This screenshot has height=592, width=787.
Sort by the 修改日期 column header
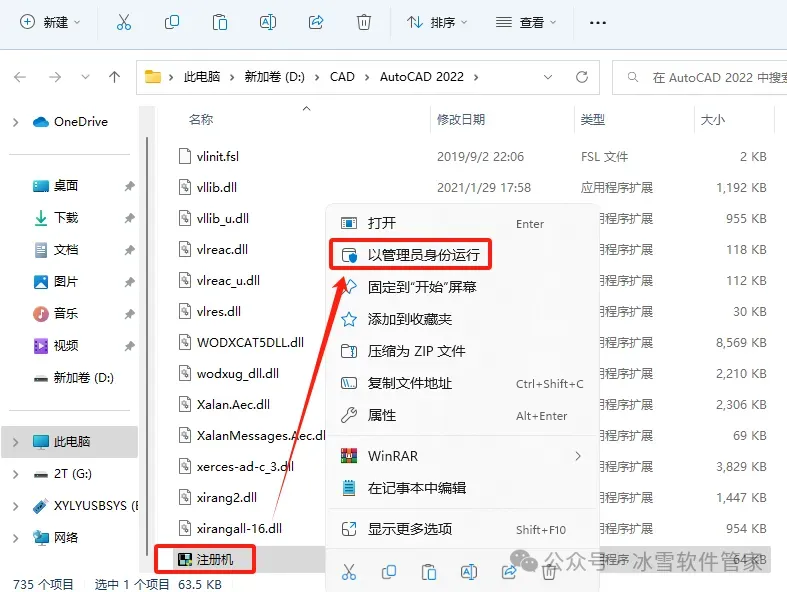coord(461,120)
